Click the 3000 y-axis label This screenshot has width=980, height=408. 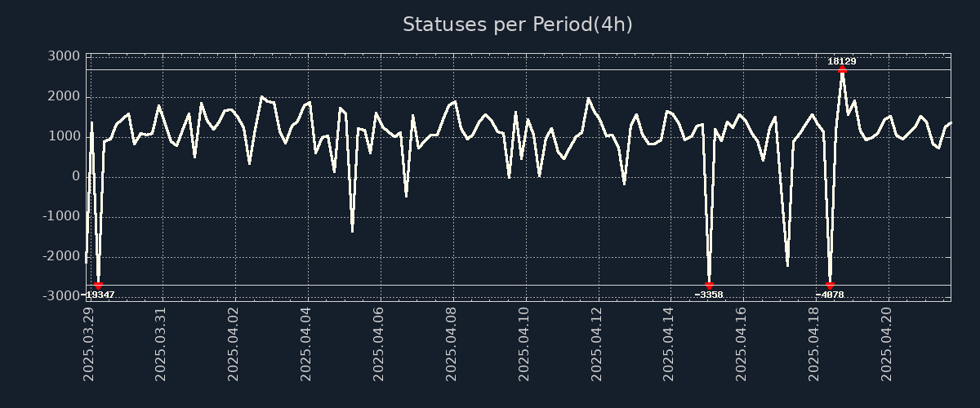pos(65,56)
